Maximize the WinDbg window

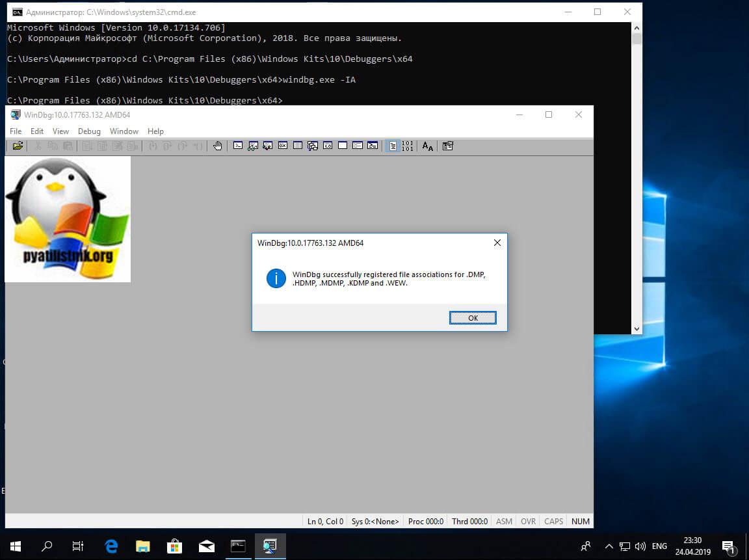[x=549, y=114]
